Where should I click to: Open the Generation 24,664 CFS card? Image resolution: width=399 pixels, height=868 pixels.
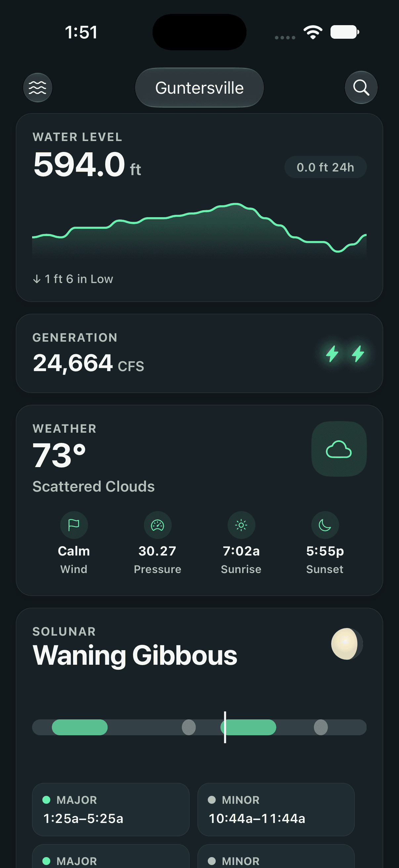click(199, 353)
